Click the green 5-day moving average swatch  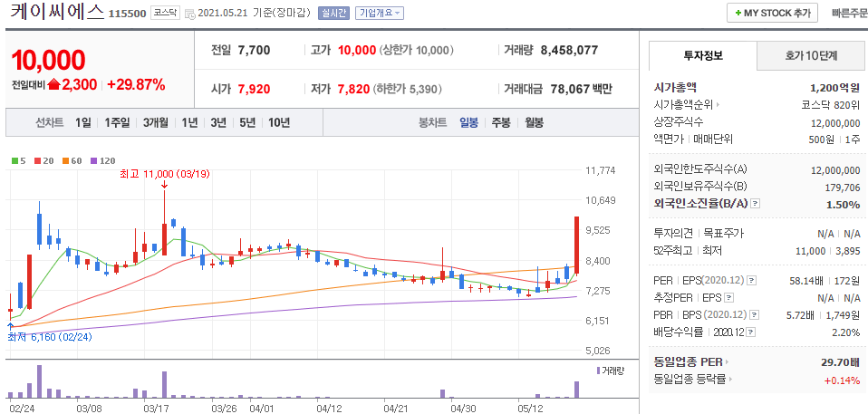pos(14,161)
